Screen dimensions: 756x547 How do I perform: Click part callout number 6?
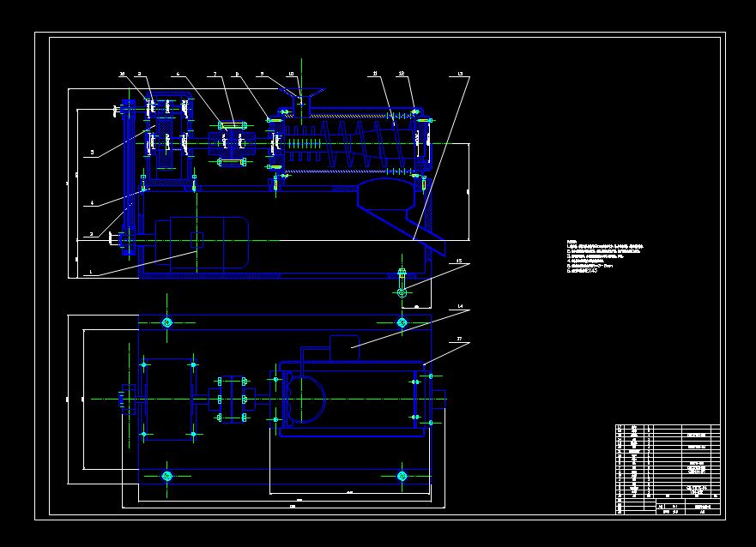click(178, 74)
